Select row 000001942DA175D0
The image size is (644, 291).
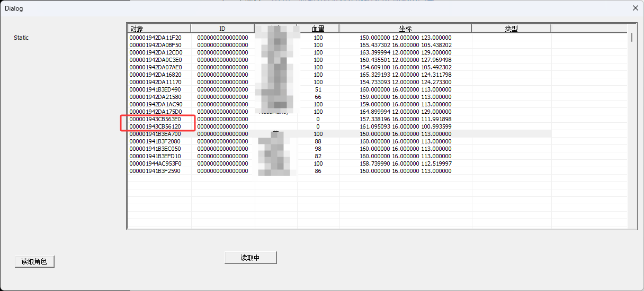(x=339, y=112)
